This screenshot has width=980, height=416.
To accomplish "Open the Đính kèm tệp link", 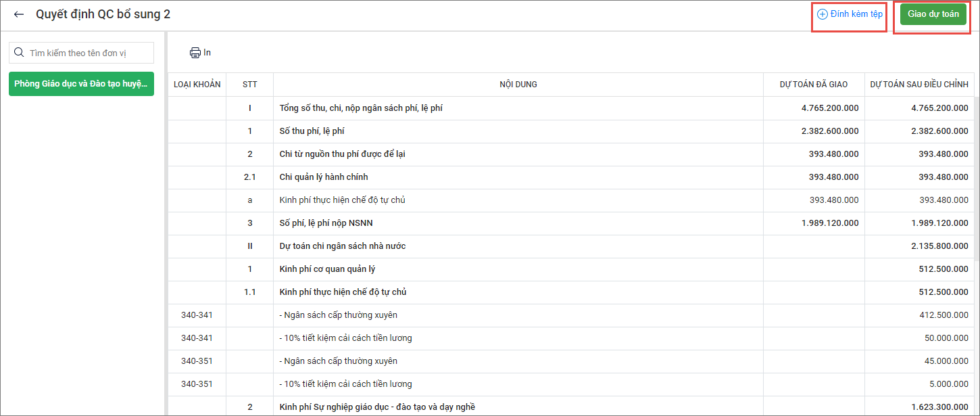I will click(856, 14).
